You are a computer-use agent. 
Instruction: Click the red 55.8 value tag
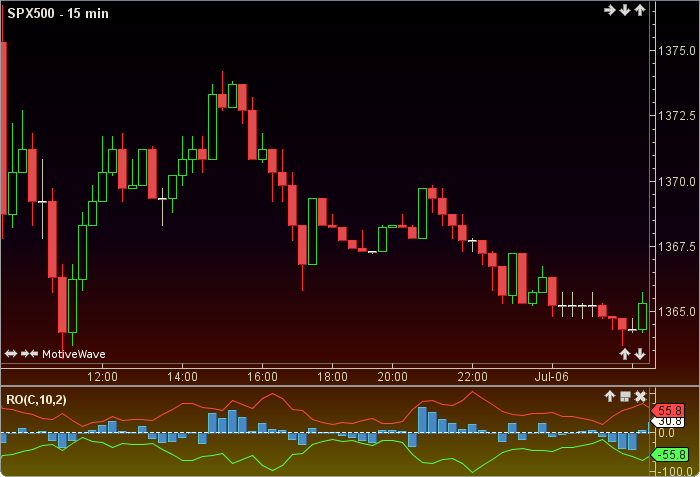coord(668,410)
